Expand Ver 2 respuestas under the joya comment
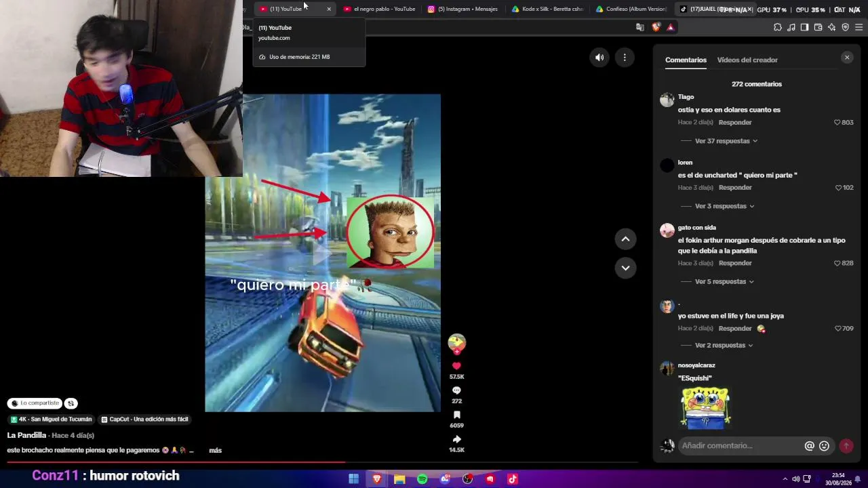This screenshot has width=868, height=488. 724,345
